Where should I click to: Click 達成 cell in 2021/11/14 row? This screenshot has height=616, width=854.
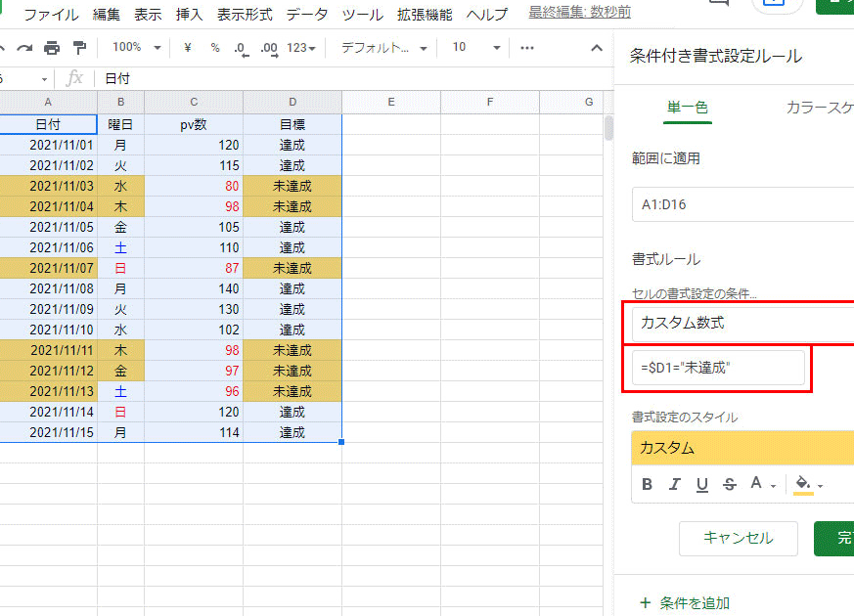pos(292,412)
